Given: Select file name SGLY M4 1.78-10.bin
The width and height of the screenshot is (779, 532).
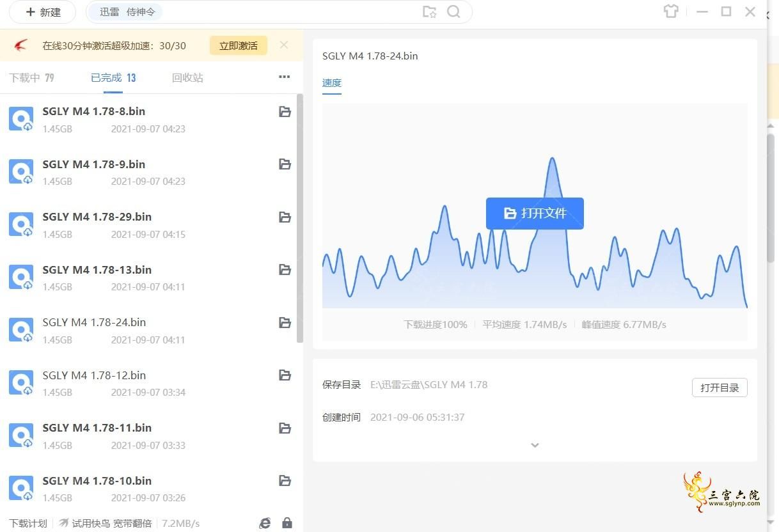Looking at the screenshot, I should [x=97, y=481].
